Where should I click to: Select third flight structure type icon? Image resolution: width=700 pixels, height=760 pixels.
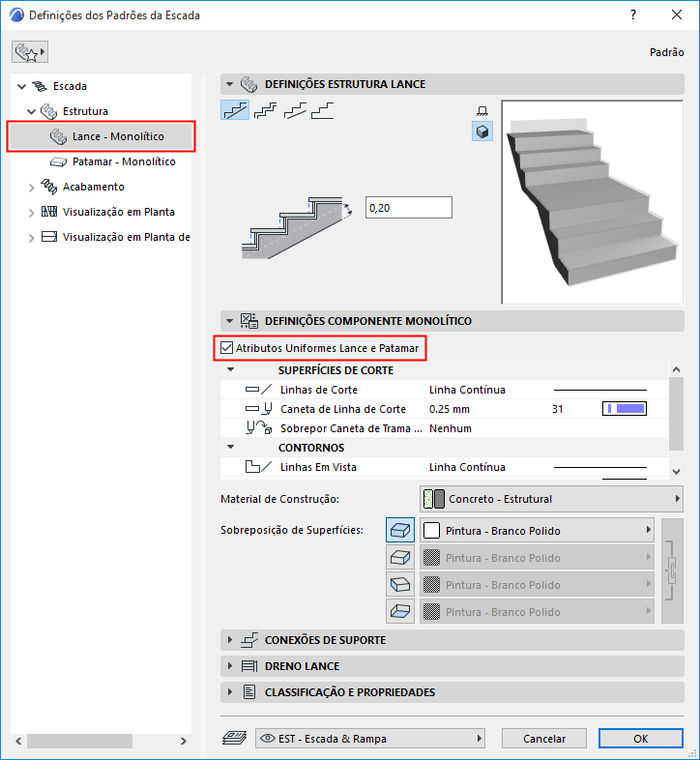click(295, 111)
